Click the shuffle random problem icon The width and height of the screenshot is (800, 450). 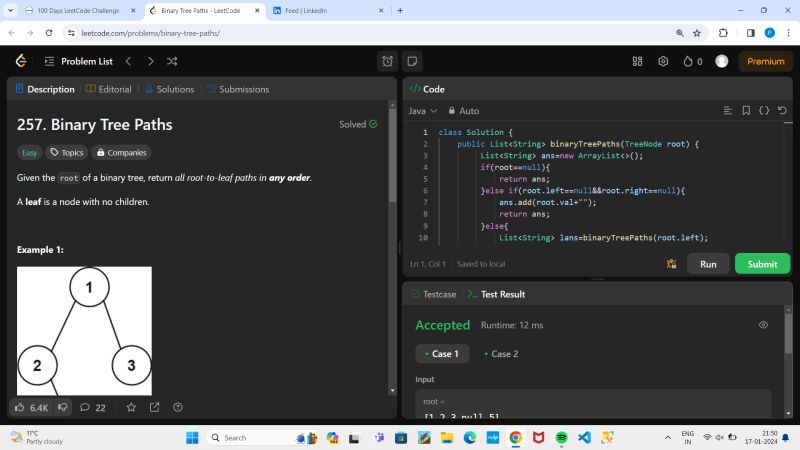click(x=172, y=61)
